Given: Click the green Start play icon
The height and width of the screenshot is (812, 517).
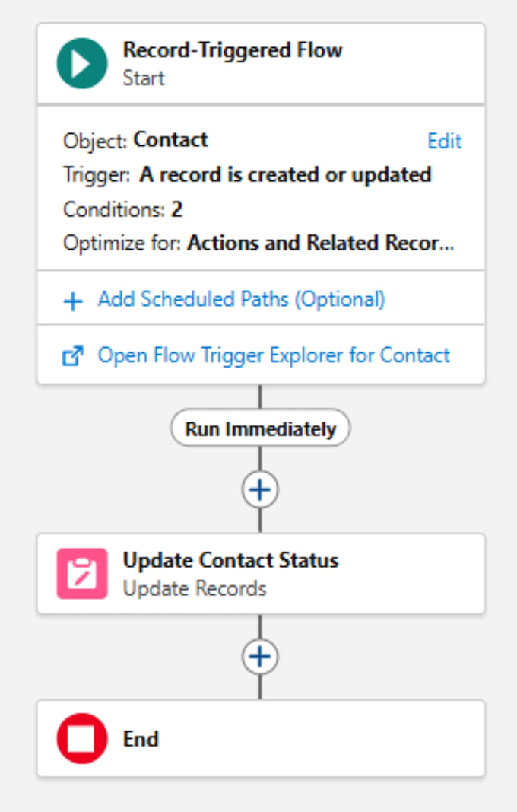Looking at the screenshot, I should tap(82, 63).
